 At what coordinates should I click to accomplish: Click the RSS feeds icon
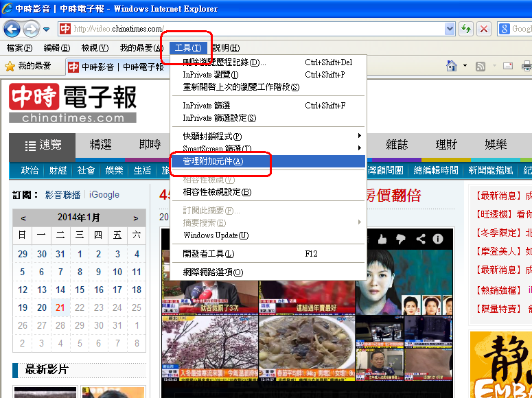481,66
